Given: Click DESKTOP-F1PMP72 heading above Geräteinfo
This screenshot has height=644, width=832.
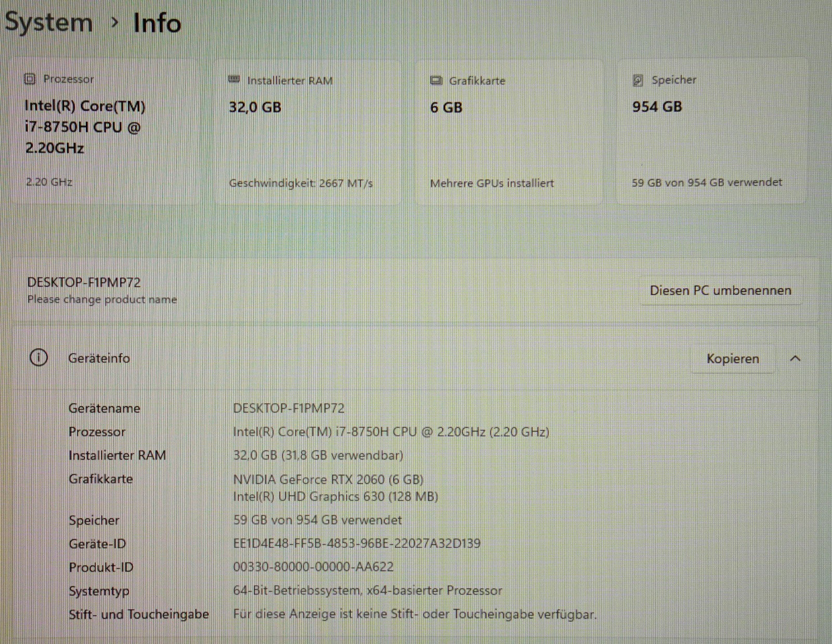Looking at the screenshot, I should pos(84,282).
